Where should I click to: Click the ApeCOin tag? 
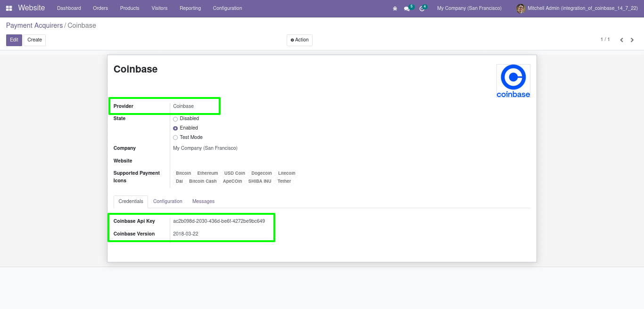232,181
